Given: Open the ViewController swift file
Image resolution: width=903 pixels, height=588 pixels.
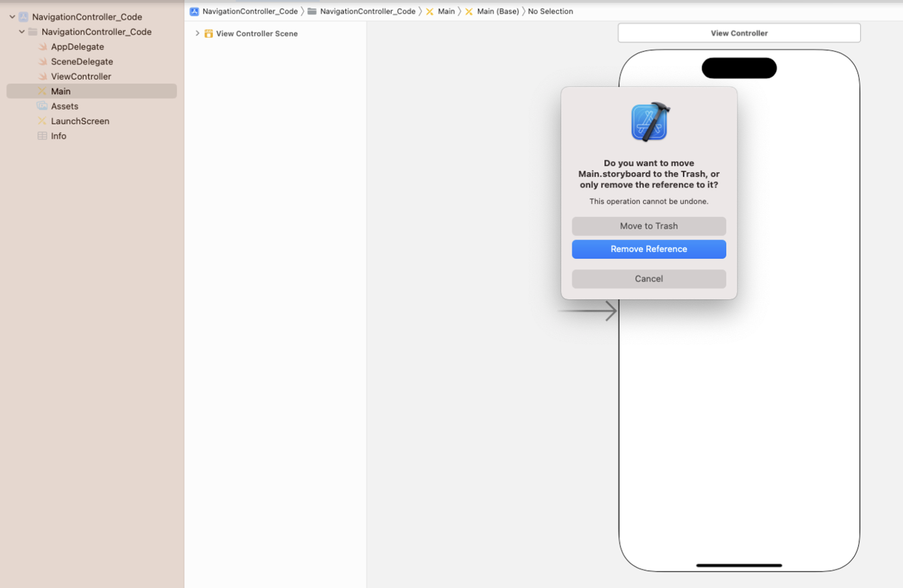Looking at the screenshot, I should (81, 76).
